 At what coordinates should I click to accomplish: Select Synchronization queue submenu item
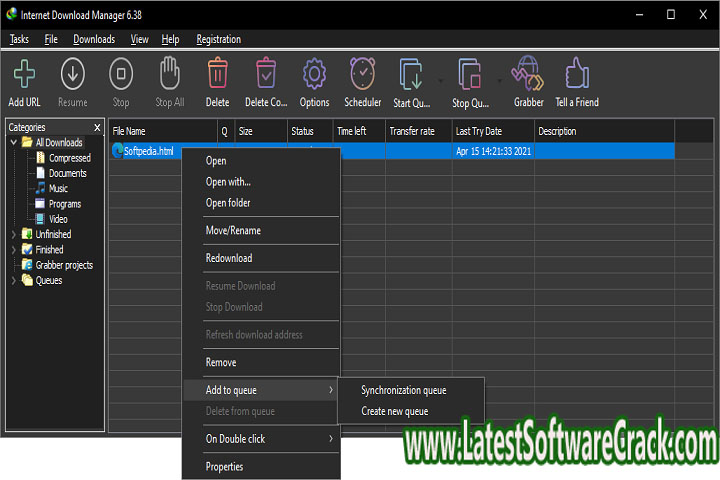(x=411, y=390)
